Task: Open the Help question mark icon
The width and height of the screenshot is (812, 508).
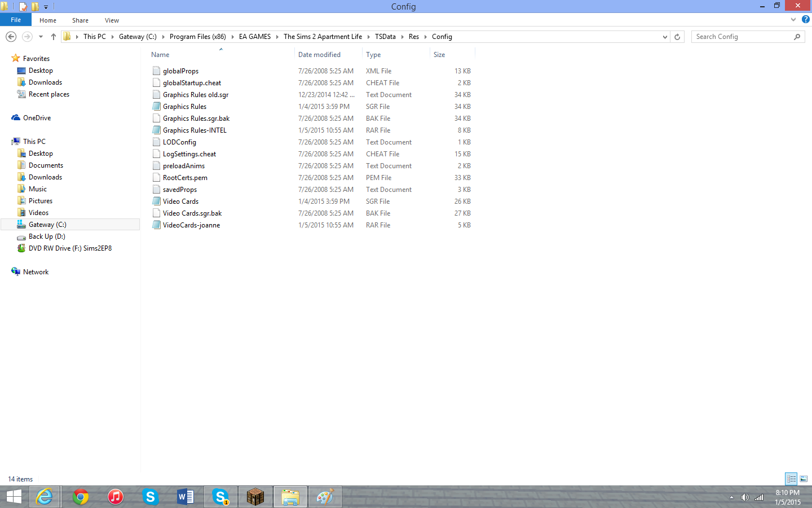Action: [x=806, y=19]
